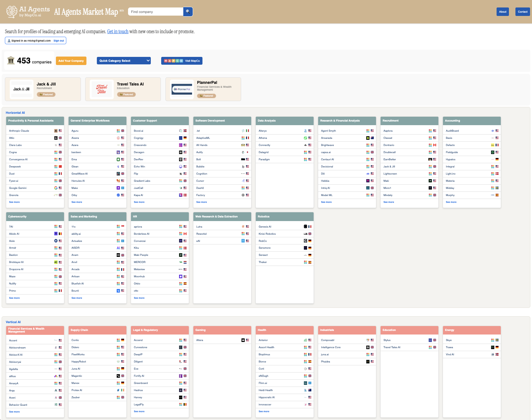Click the PlannerPal featured logo
This screenshot has height=420, width=532.
[x=182, y=89]
